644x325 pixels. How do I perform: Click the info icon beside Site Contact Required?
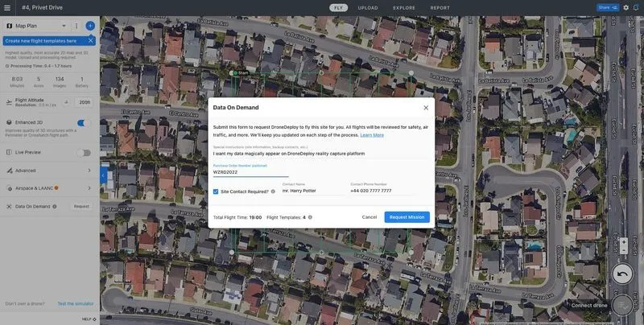273,191
